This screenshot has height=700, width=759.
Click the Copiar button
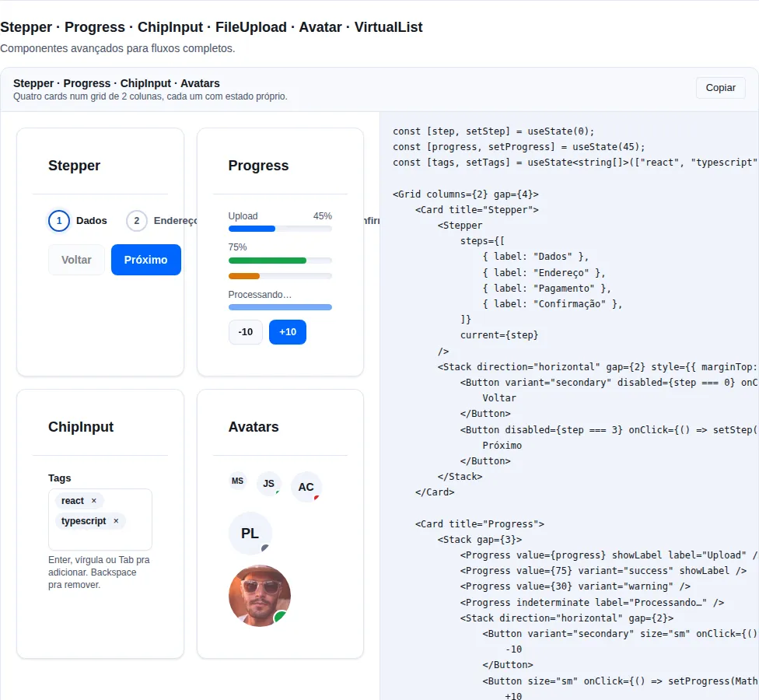(720, 88)
